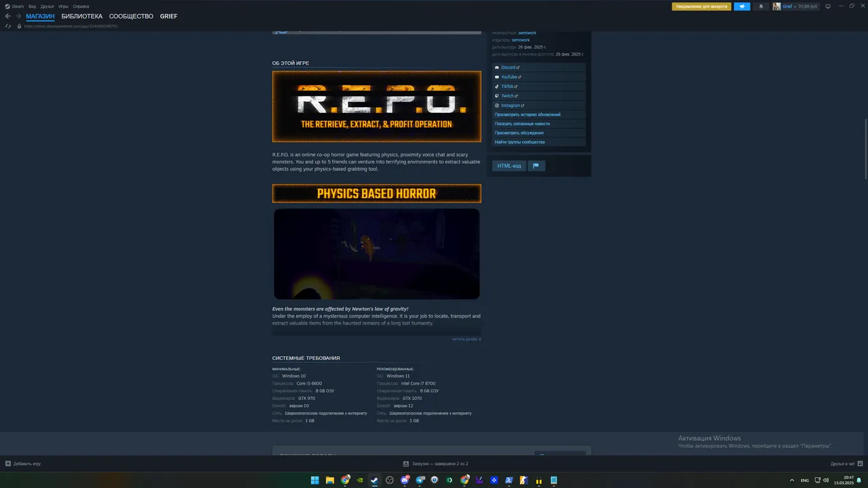
Task: Go forward with the right arrow
Action: pos(19,16)
